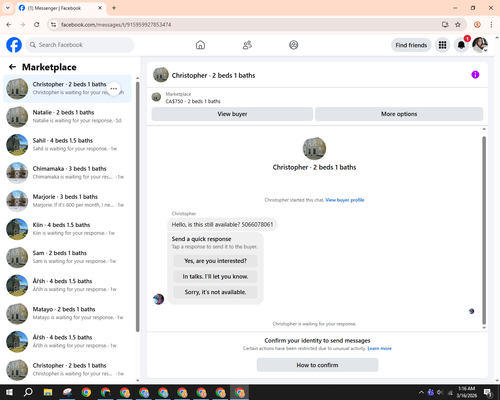Open Matayo 2 beds 1 baths conversation
The image size is (500, 400).
click(67, 313)
